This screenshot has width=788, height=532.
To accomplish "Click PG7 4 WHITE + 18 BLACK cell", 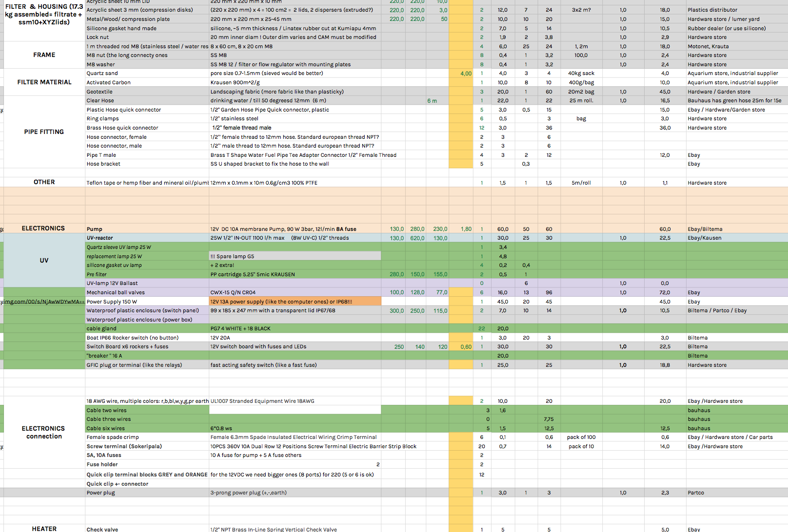I will point(295,329).
